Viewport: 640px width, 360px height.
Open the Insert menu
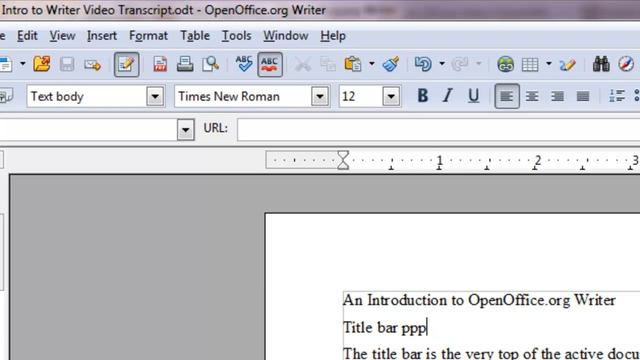point(102,36)
